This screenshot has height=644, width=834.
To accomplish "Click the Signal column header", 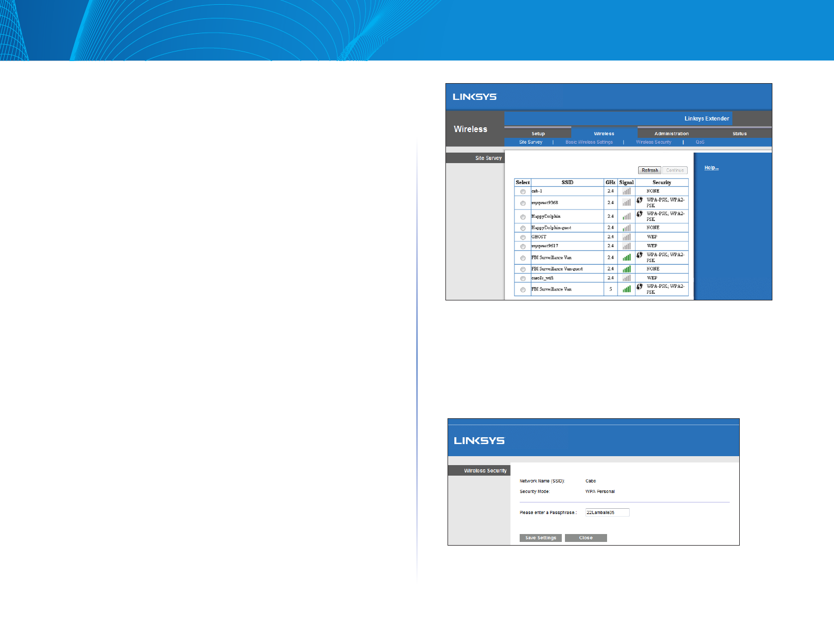I will point(627,183).
